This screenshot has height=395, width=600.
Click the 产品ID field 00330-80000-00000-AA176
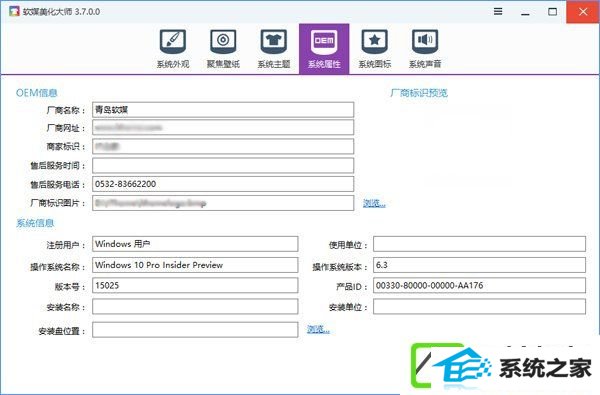coord(479,286)
